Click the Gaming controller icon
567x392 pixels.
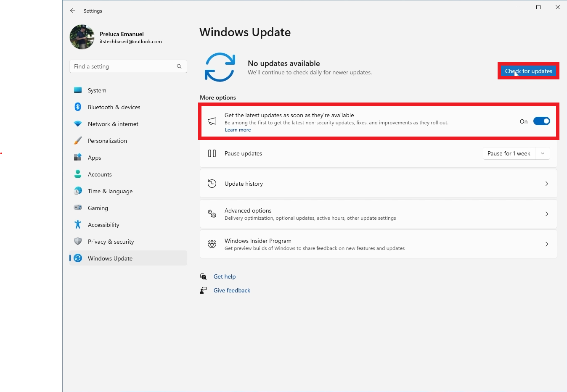coord(78,208)
